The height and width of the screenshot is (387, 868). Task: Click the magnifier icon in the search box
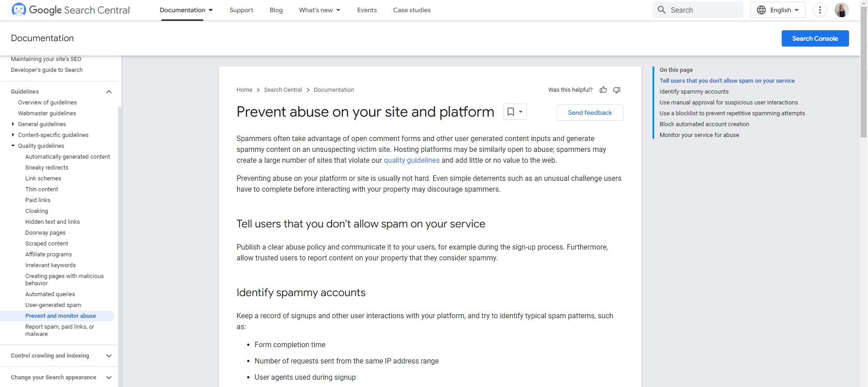662,10
